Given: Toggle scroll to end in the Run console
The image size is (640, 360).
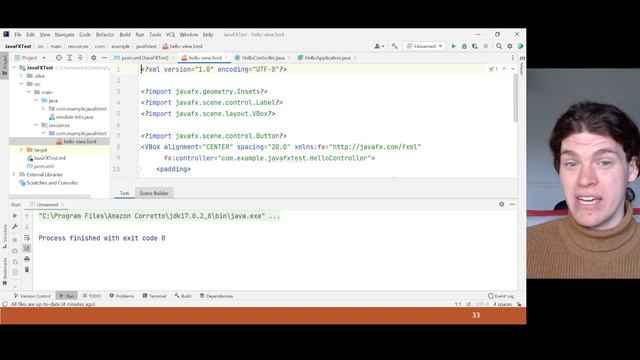Looking at the screenshot, I should [27, 248].
